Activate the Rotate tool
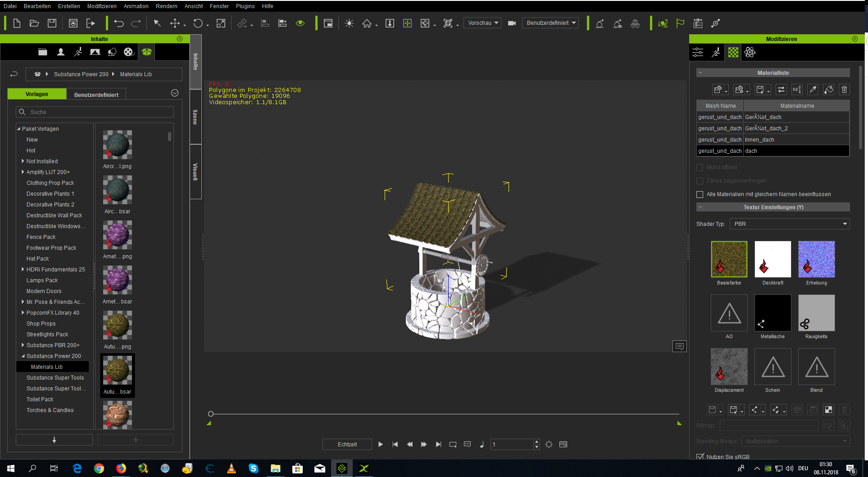868x477 pixels. (198, 23)
